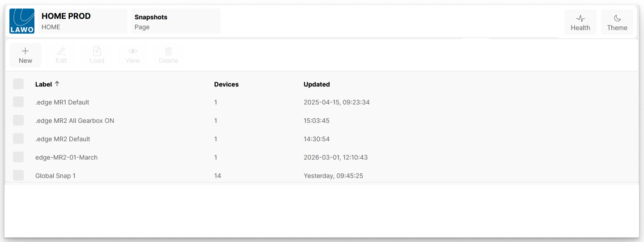
Task: Sort the list by Updated column
Action: click(x=317, y=84)
